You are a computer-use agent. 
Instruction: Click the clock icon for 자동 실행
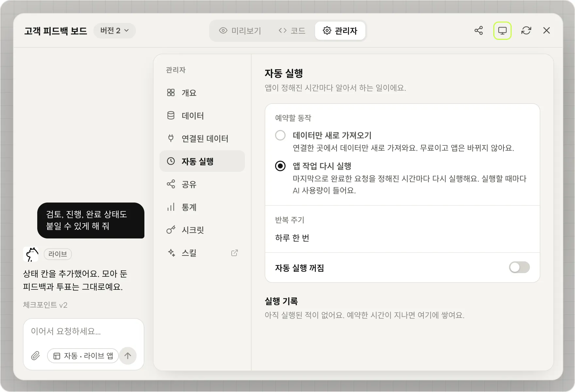(x=171, y=161)
